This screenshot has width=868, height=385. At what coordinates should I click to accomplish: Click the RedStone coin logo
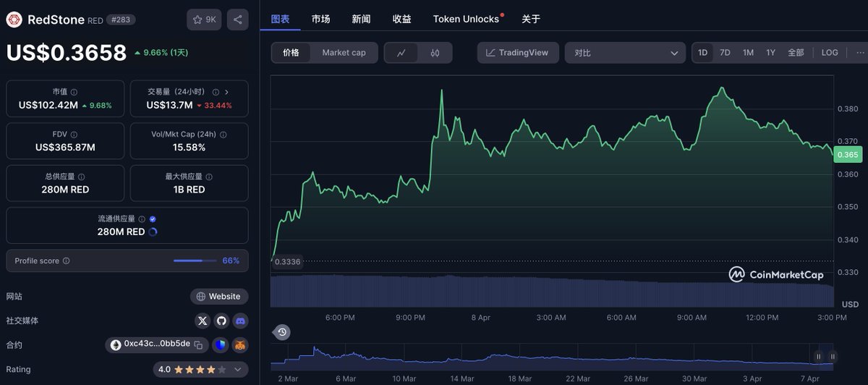14,20
